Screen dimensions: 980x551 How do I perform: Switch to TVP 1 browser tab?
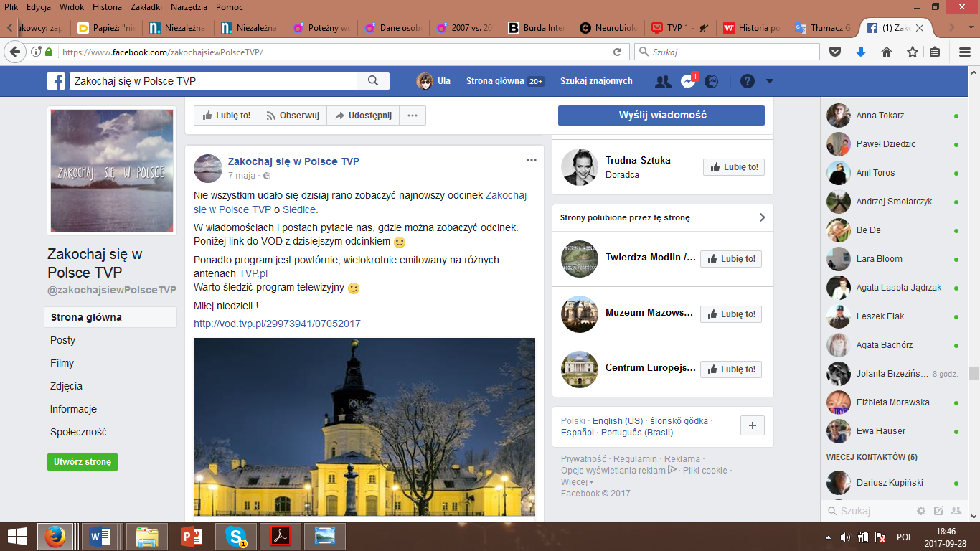coord(679,28)
